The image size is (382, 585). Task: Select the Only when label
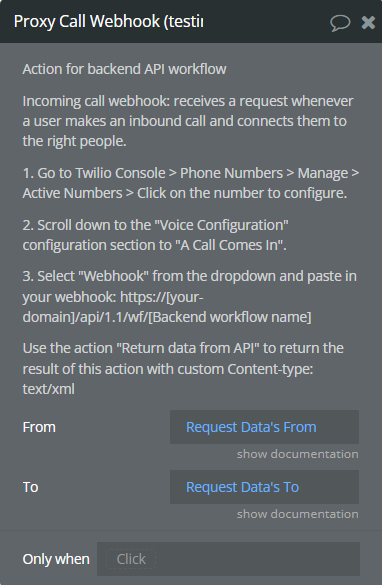click(x=56, y=559)
